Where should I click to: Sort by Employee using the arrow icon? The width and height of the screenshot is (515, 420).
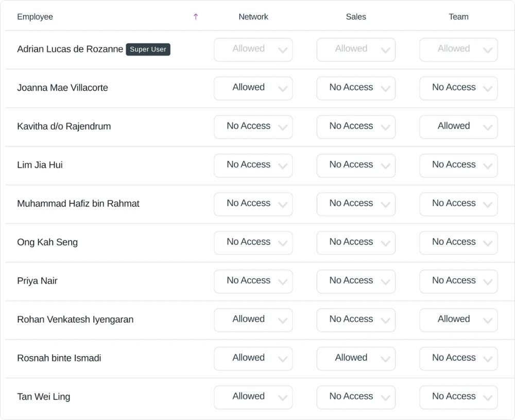pos(196,17)
